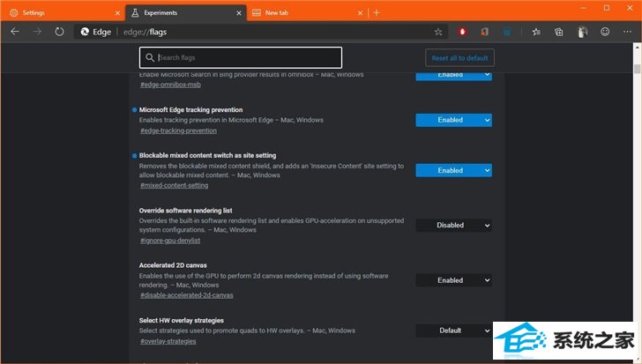
Task: Close the Experiments tab
Action: [x=239, y=13]
